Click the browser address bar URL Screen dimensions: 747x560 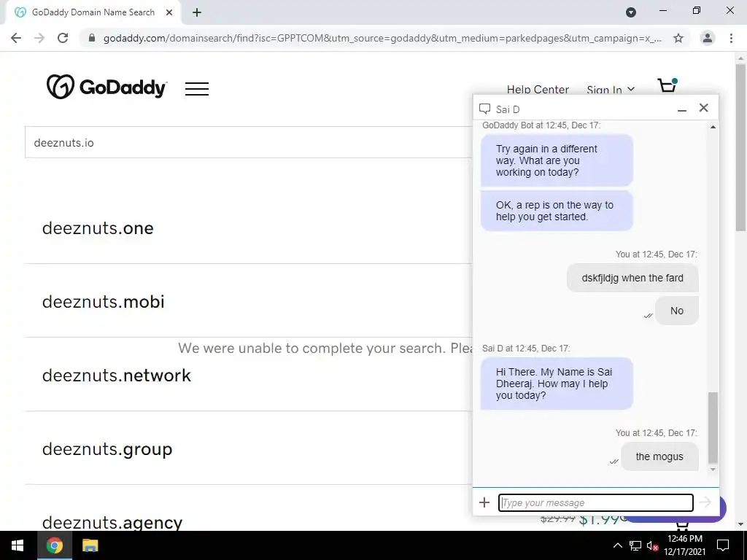tap(382, 38)
